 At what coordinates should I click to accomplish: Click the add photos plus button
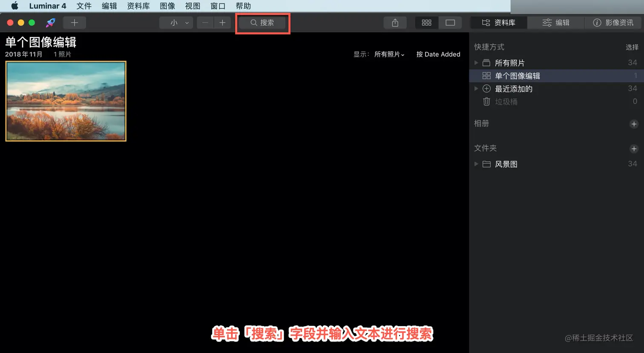coord(75,23)
